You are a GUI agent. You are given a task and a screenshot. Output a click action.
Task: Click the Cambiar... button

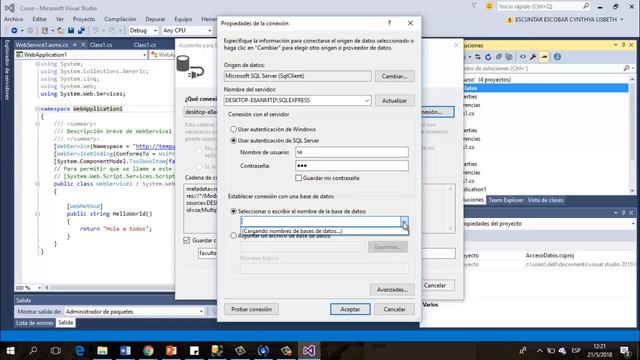(394, 76)
